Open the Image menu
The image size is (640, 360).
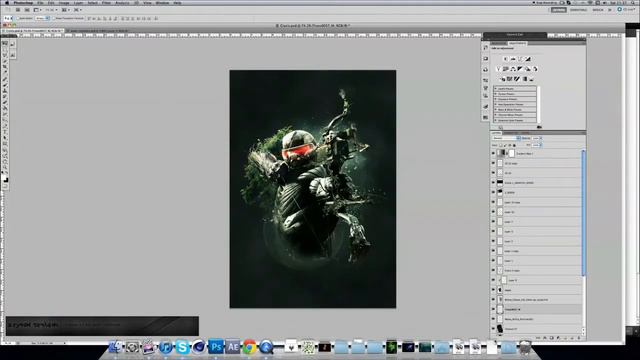[64, 3]
